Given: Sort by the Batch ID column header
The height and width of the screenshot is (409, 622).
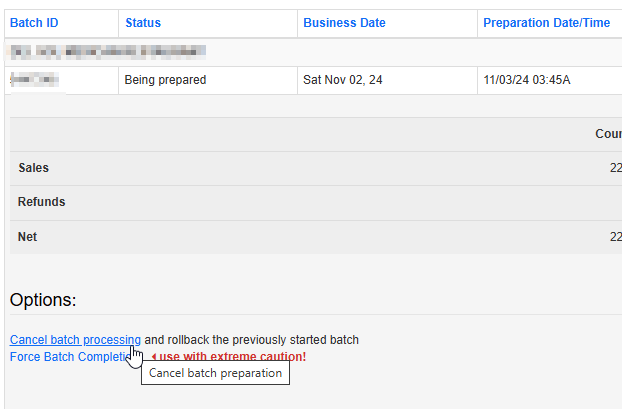Looking at the screenshot, I should point(33,23).
